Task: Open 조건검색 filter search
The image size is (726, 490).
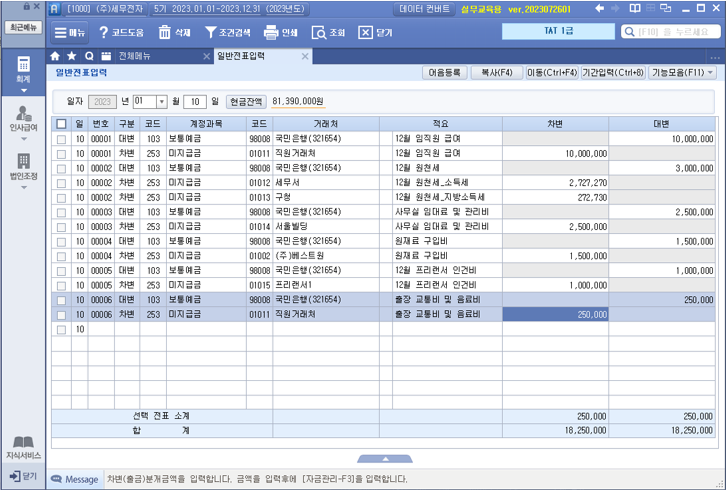Action: coord(227,32)
